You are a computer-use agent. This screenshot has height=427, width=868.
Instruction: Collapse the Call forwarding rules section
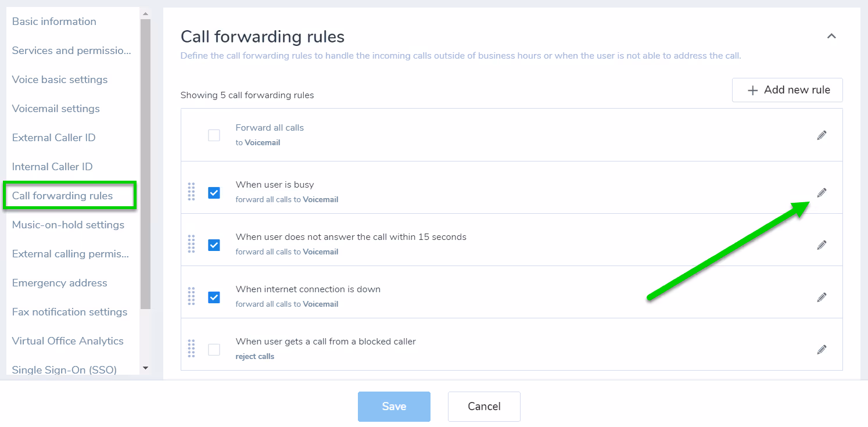point(831,36)
